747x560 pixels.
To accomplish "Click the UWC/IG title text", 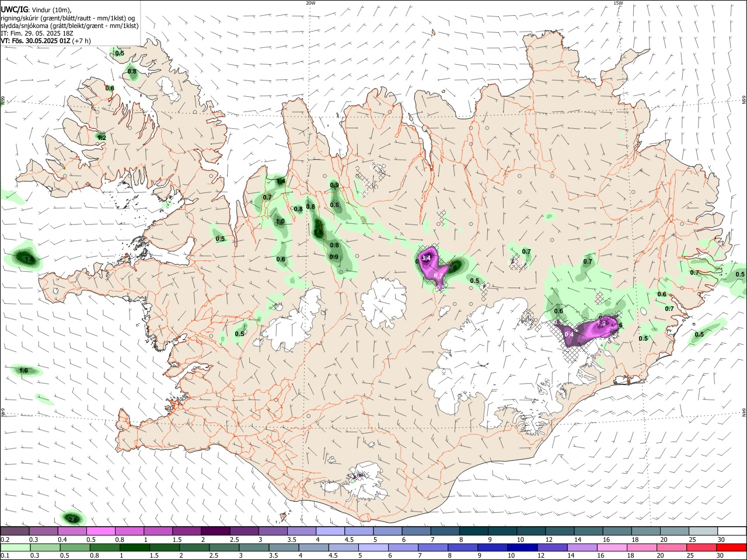I will [14, 9].
